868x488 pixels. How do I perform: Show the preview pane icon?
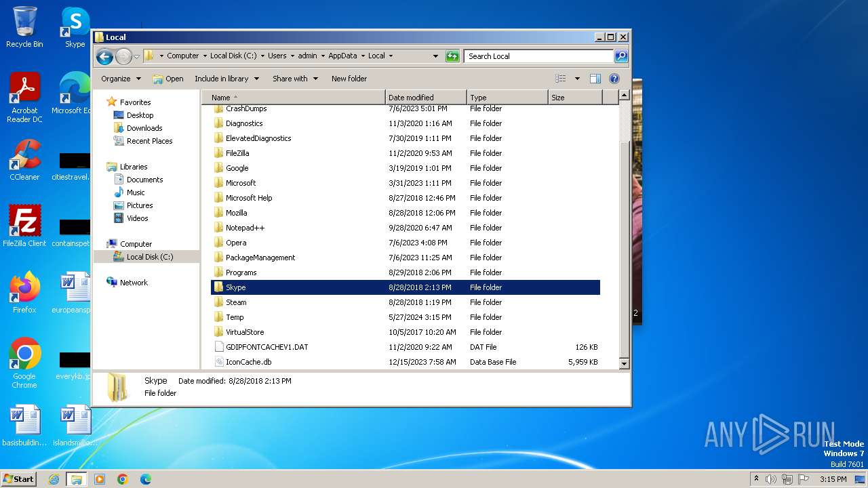tap(595, 79)
